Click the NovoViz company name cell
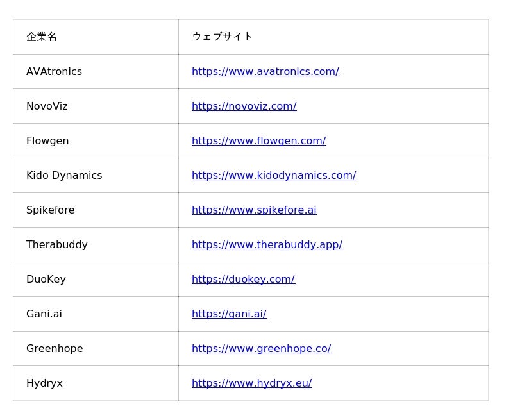 pyautogui.click(x=47, y=106)
